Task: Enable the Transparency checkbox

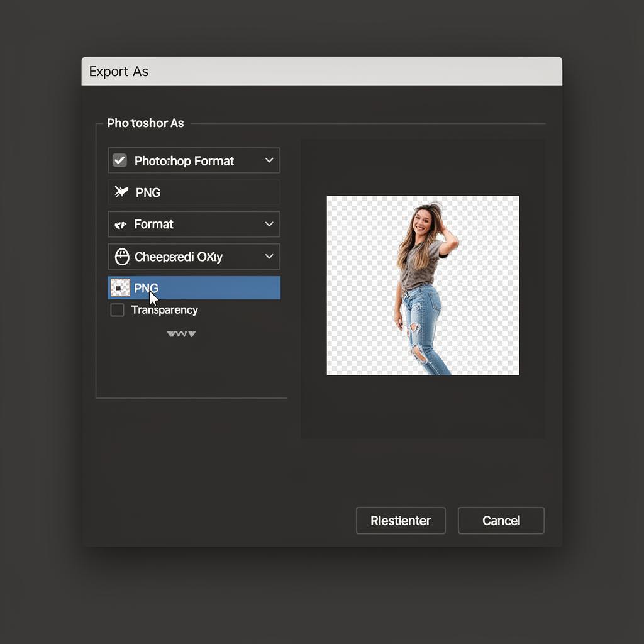Action: 117,309
